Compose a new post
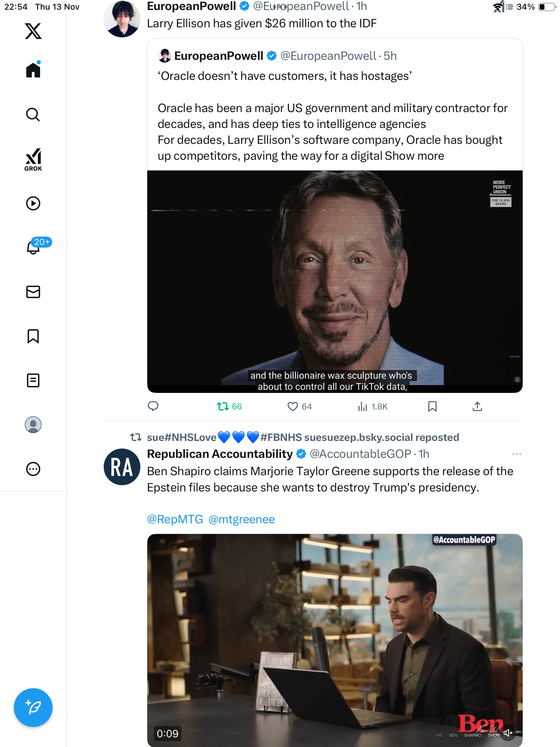 [33, 708]
